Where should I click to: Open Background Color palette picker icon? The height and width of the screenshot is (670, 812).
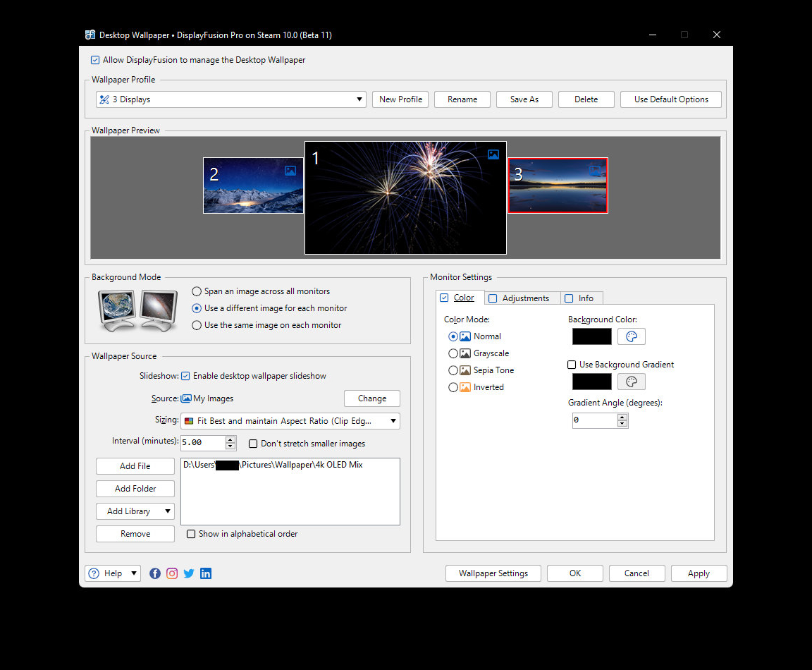pos(631,336)
